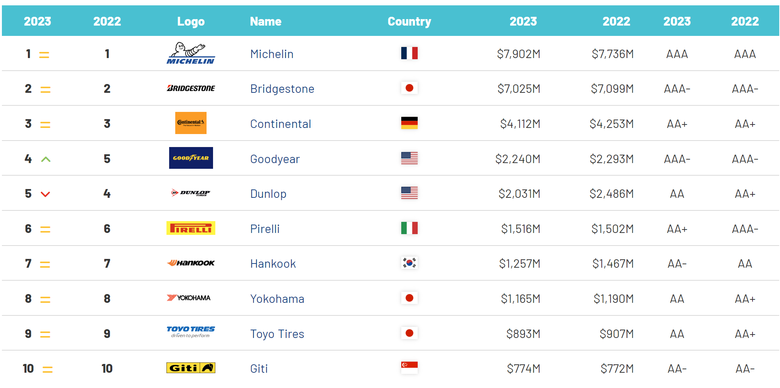Click the France flag icon
Viewport: 780px width, 388px height.
(x=409, y=53)
